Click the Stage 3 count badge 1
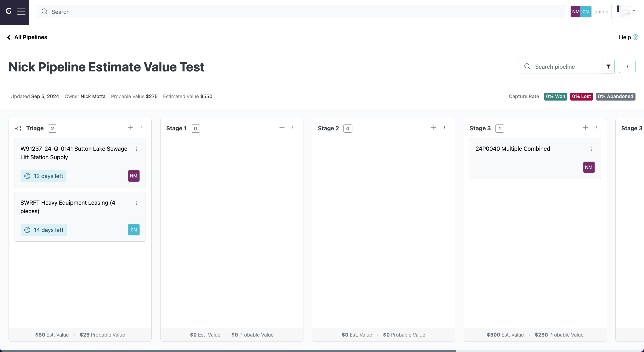Screen dimensions: 644x352 pos(500,129)
